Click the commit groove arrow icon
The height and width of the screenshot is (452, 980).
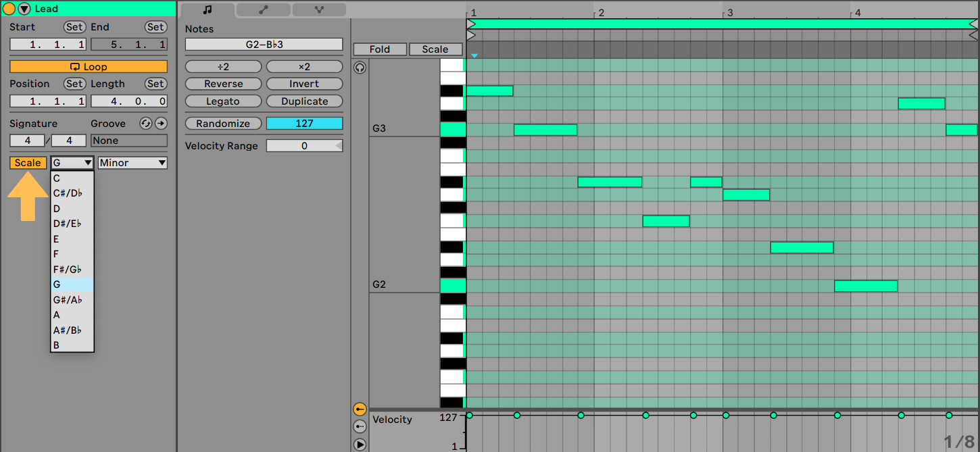click(x=161, y=123)
